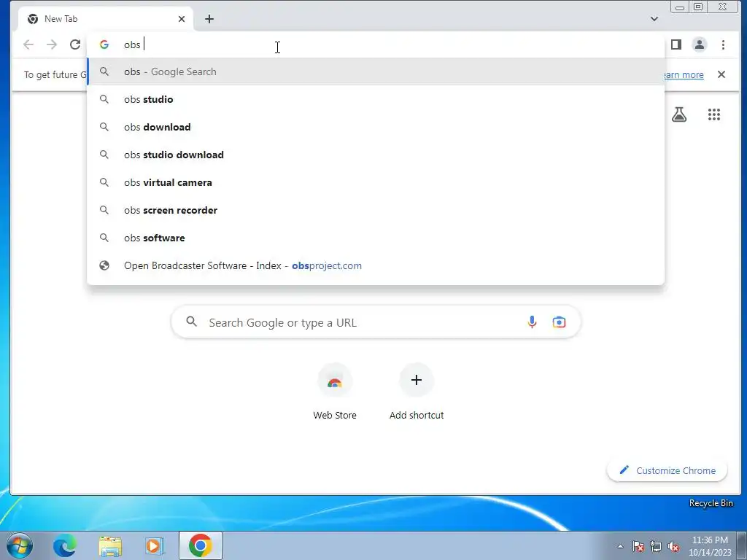This screenshot has height=560, width=747.
Task: Select the New Tab tab
Action: coord(105,19)
